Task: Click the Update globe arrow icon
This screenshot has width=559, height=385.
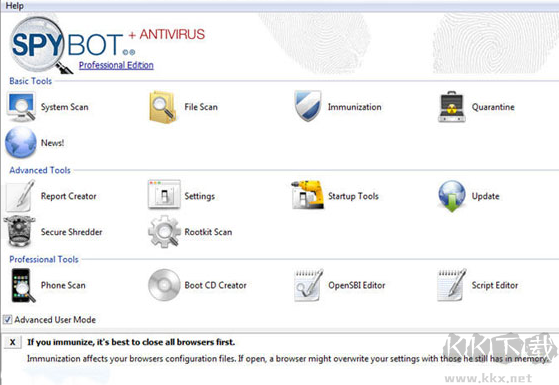Action: [452, 196]
